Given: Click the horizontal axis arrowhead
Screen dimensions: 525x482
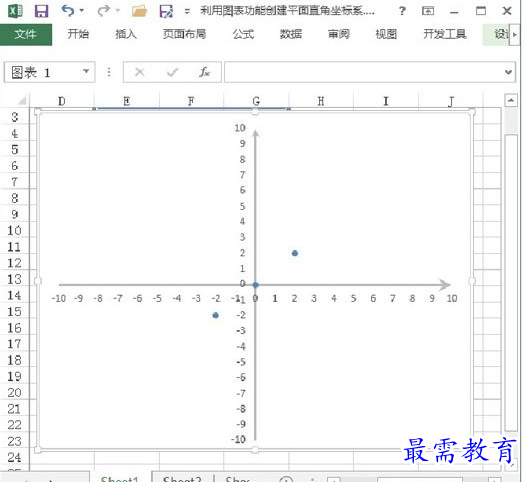Looking at the screenshot, I should click(445, 285).
